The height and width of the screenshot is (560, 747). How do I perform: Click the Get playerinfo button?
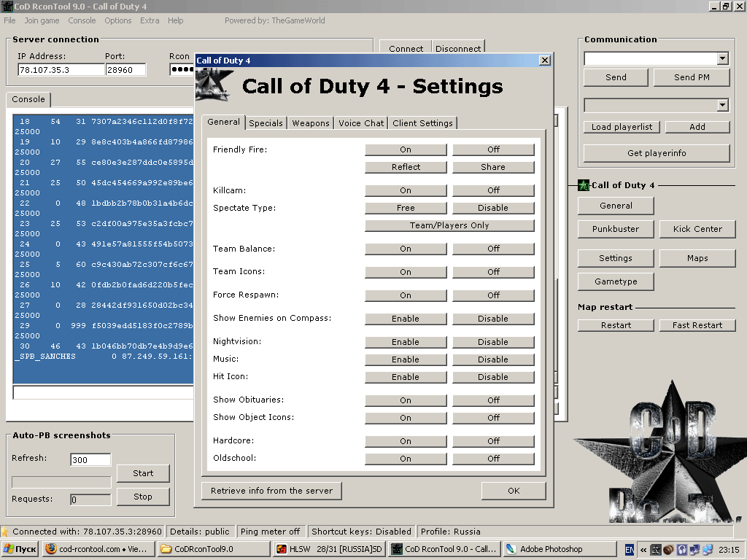click(x=657, y=153)
